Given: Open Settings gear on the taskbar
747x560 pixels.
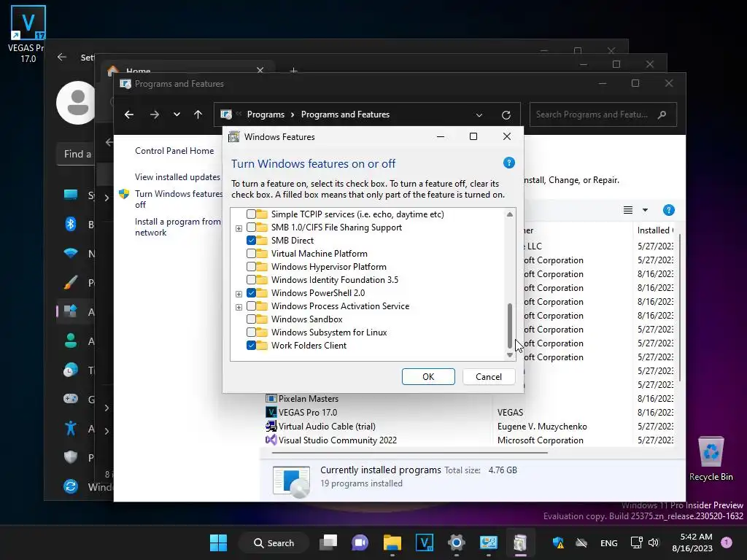Looking at the screenshot, I should [x=456, y=542].
